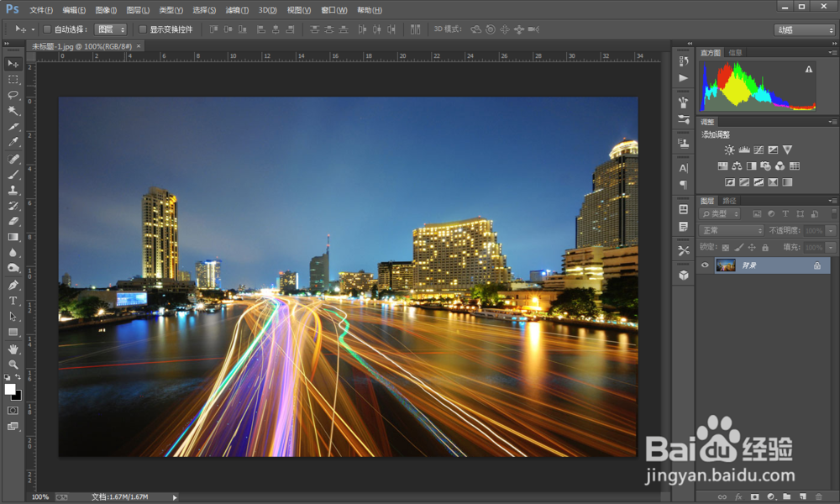Screen dimensions: 840x504
Task: Hide the 背景 layer with eye icon
Action: pos(705,265)
